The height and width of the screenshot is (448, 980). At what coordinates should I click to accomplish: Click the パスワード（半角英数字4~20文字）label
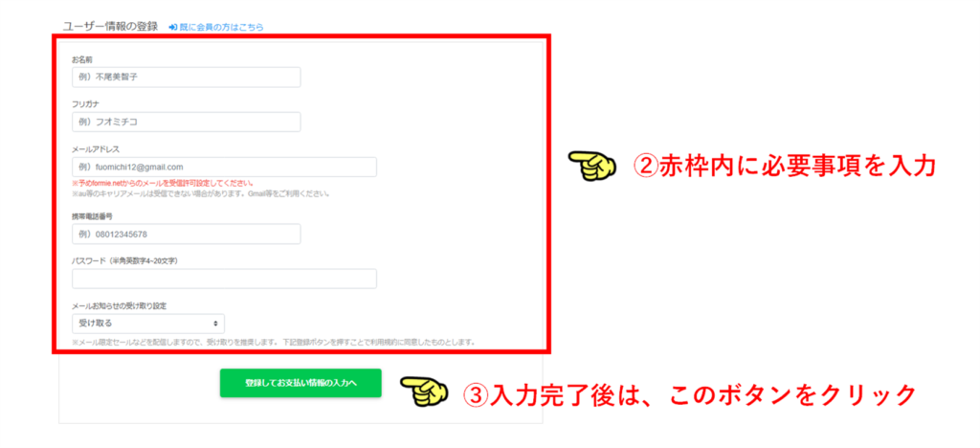(x=125, y=261)
